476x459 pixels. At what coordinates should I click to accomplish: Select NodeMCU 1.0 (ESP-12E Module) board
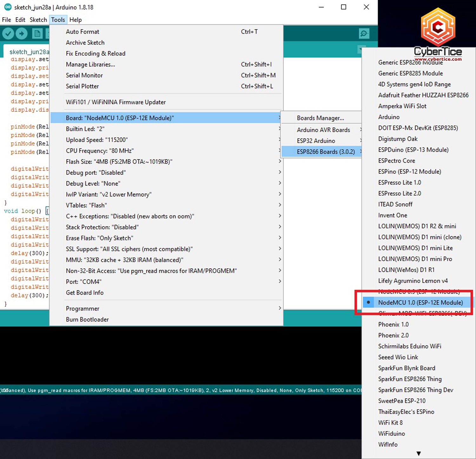coord(420,302)
